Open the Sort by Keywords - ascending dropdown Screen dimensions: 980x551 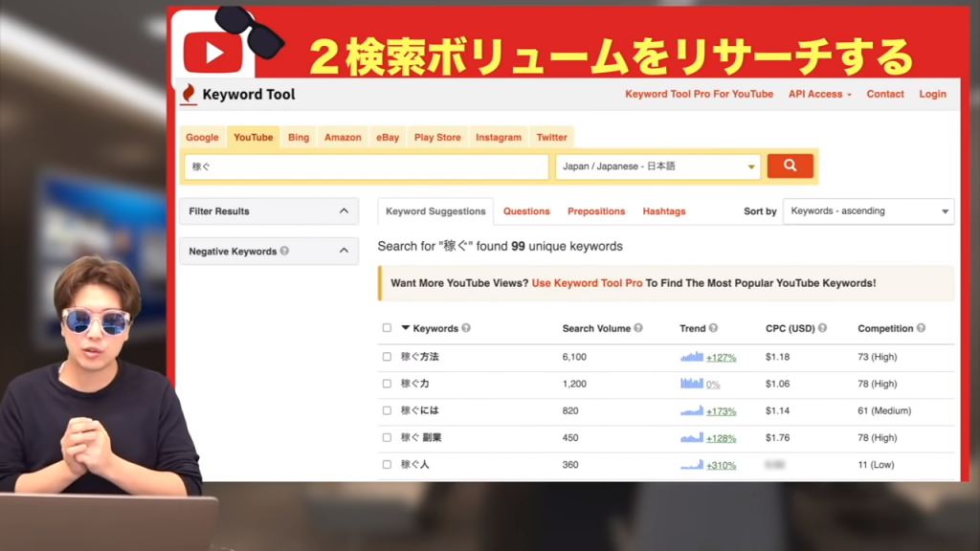[x=868, y=211]
